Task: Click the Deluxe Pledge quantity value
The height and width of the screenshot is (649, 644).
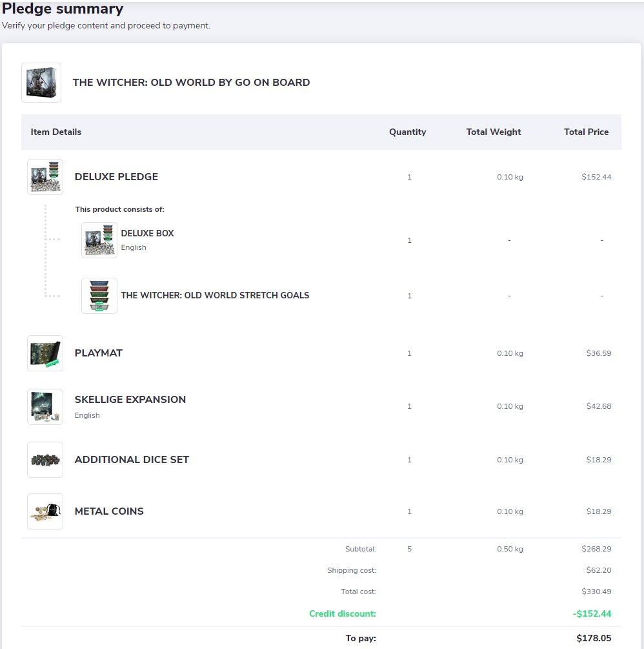Action: [410, 177]
